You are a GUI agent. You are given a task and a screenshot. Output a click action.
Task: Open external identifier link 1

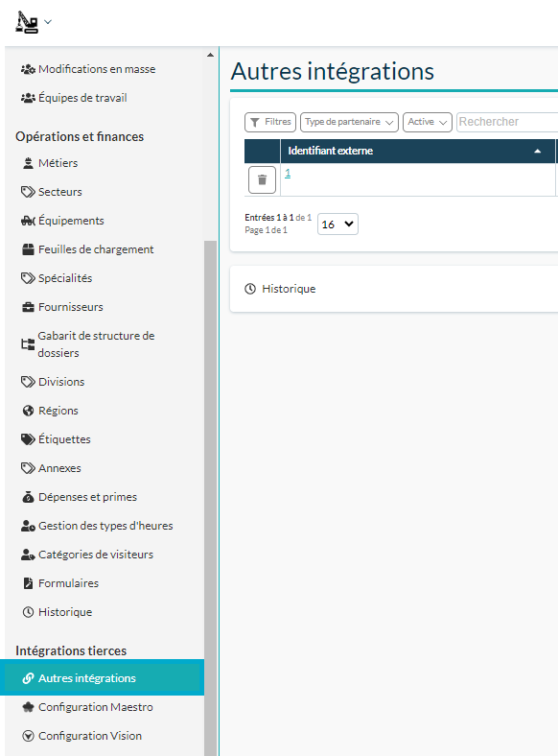coord(288,173)
